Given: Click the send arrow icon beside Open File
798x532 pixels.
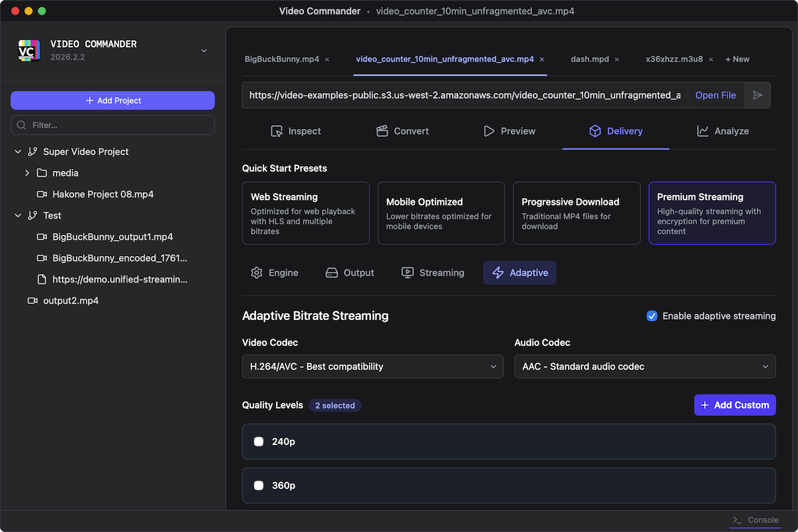Looking at the screenshot, I should pyautogui.click(x=757, y=95).
